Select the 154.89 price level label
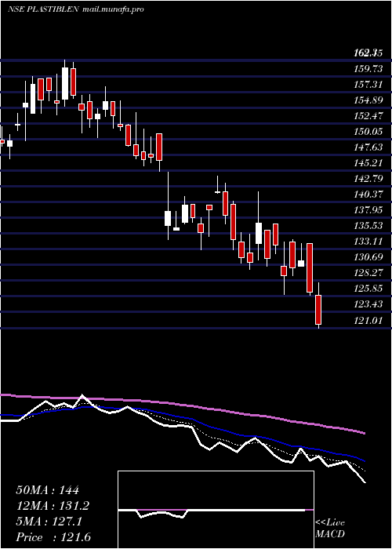 click(x=368, y=100)
